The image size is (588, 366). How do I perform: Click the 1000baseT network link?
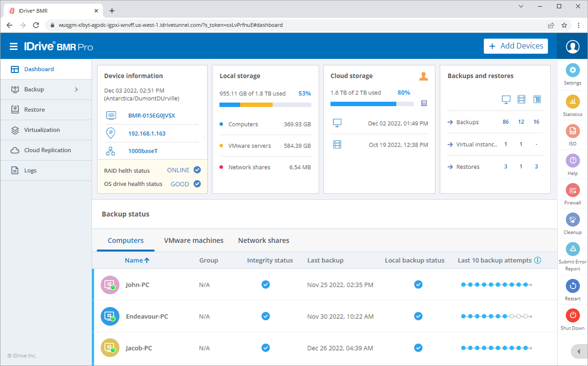tap(143, 151)
